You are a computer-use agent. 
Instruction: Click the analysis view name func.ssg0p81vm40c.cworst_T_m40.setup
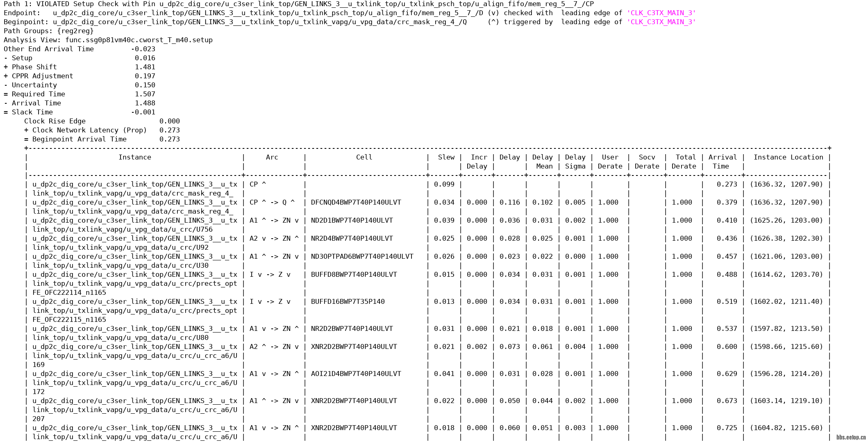pyautogui.click(x=139, y=40)
